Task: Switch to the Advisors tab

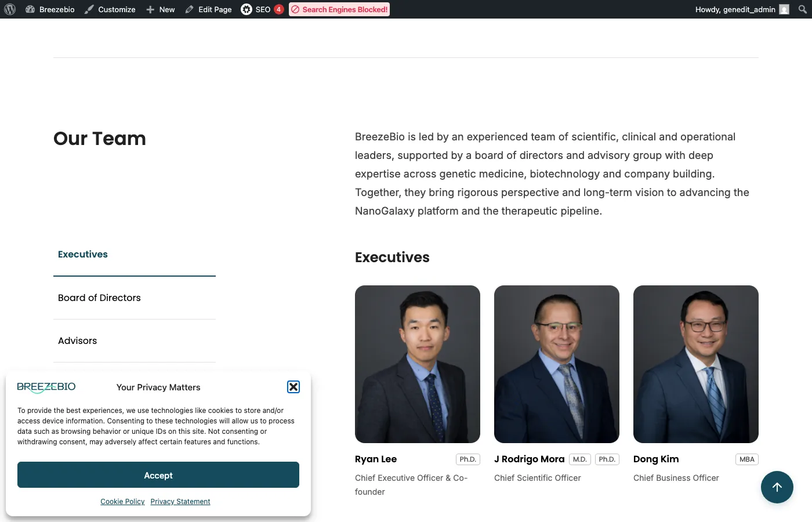Action: [78, 340]
